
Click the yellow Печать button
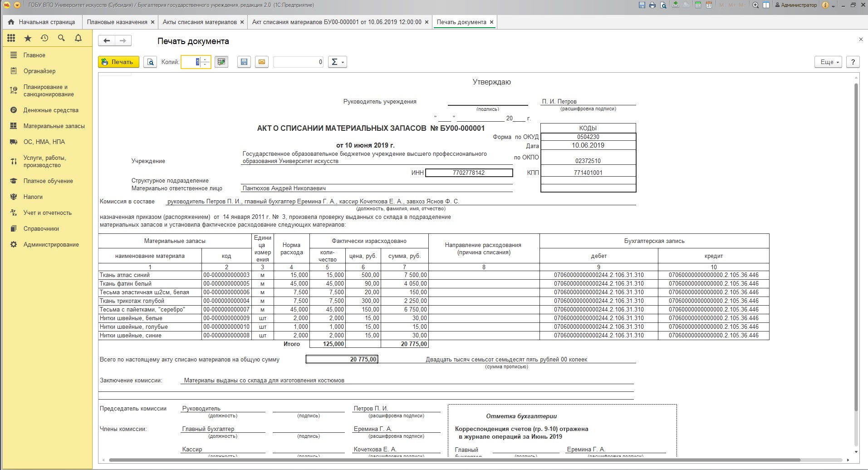click(118, 62)
